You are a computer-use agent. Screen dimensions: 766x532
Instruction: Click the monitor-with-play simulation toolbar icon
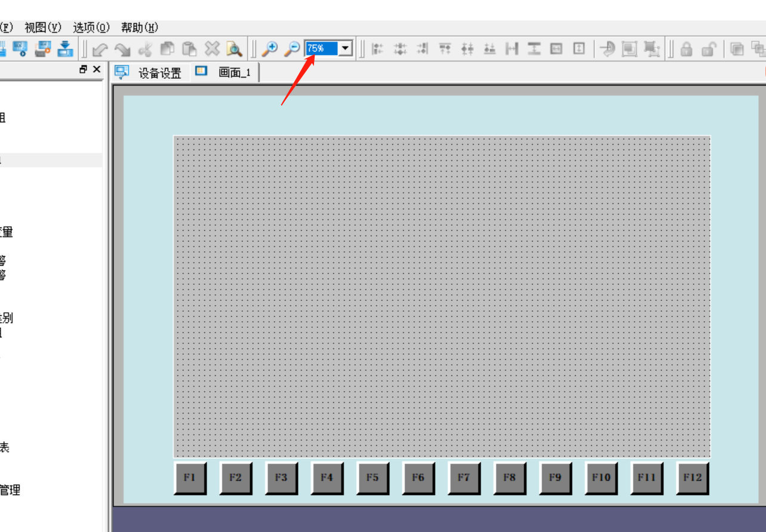(x=20, y=48)
